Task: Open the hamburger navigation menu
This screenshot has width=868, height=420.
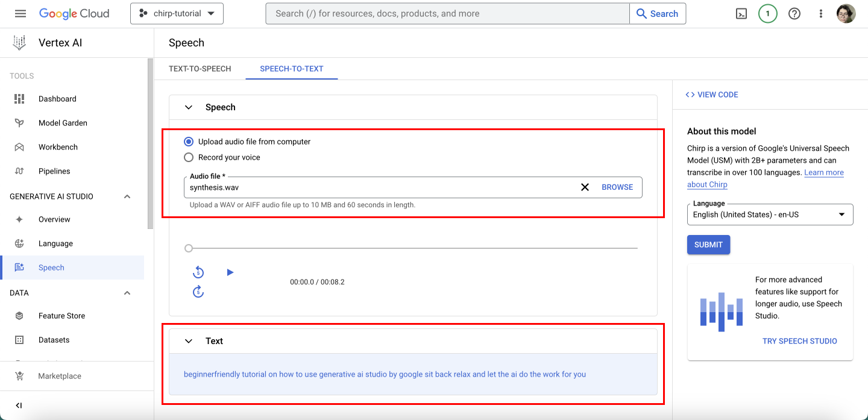Action: [20, 14]
